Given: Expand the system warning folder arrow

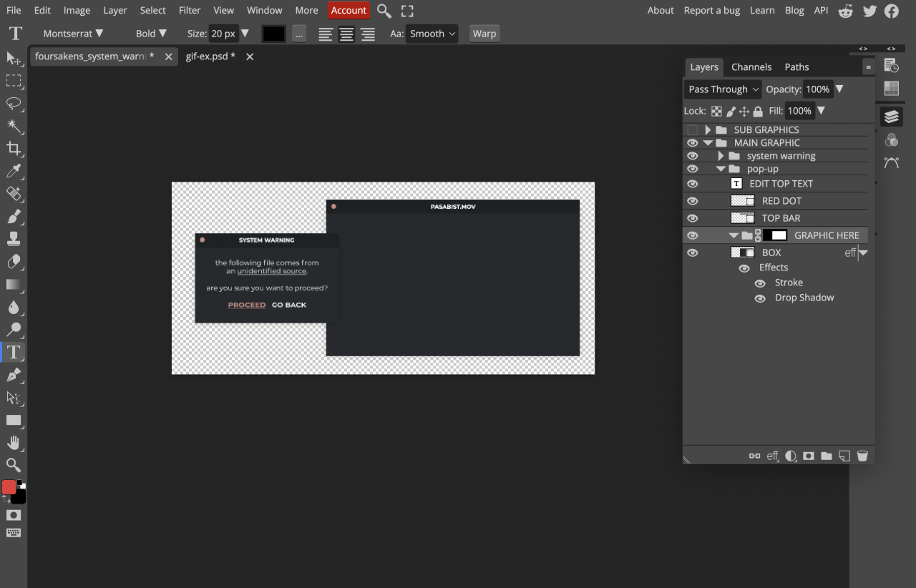Looking at the screenshot, I should (x=721, y=156).
